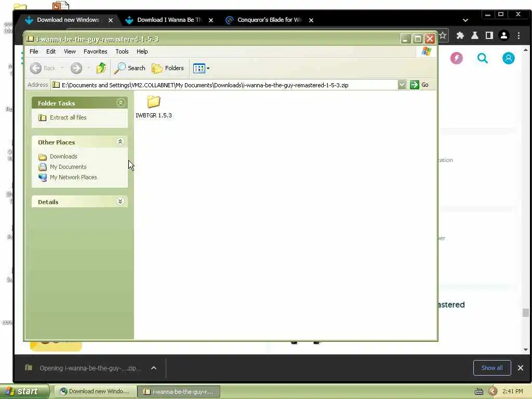This screenshot has width=532, height=399.
Task: Click Extract all files link
Action: point(68,117)
